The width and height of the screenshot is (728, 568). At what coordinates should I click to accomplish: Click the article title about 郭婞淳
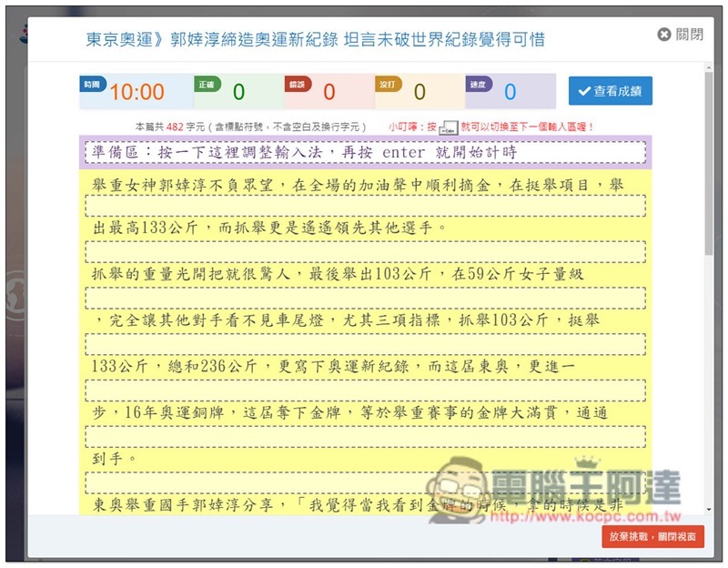tap(315, 40)
